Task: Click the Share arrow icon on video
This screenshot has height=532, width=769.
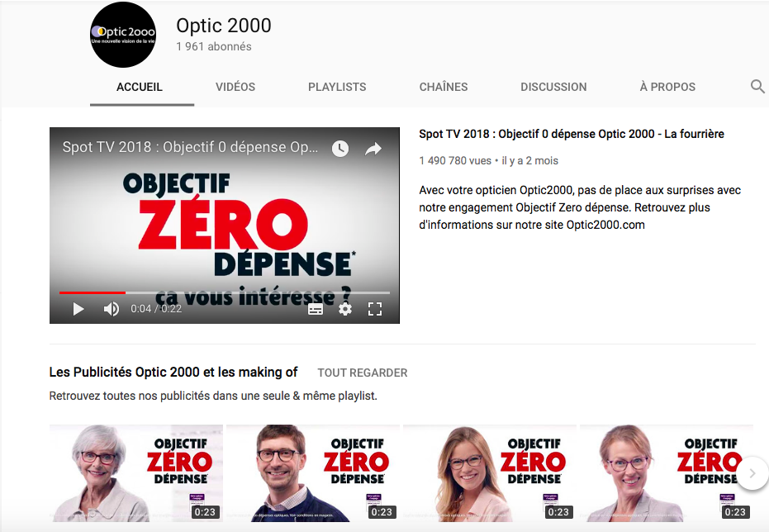Action: click(373, 149)
